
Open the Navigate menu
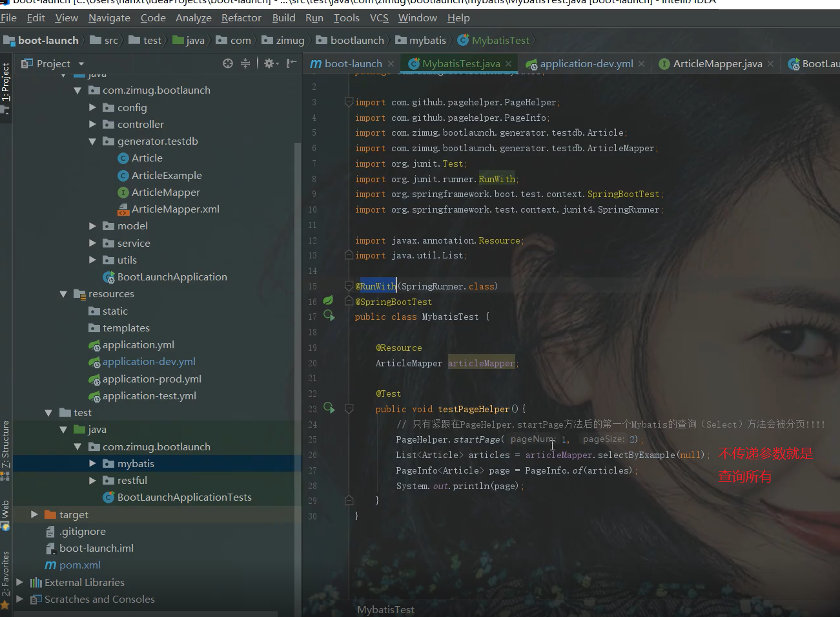109,17
